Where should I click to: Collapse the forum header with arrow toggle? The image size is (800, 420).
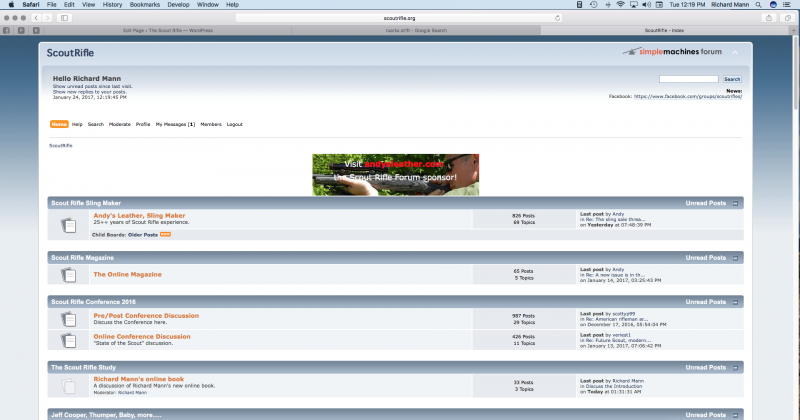(x=735, y=53)
